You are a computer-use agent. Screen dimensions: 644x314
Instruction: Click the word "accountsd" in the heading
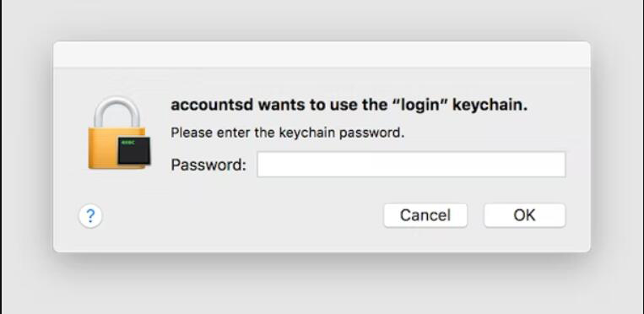click(x=212, y=106)
